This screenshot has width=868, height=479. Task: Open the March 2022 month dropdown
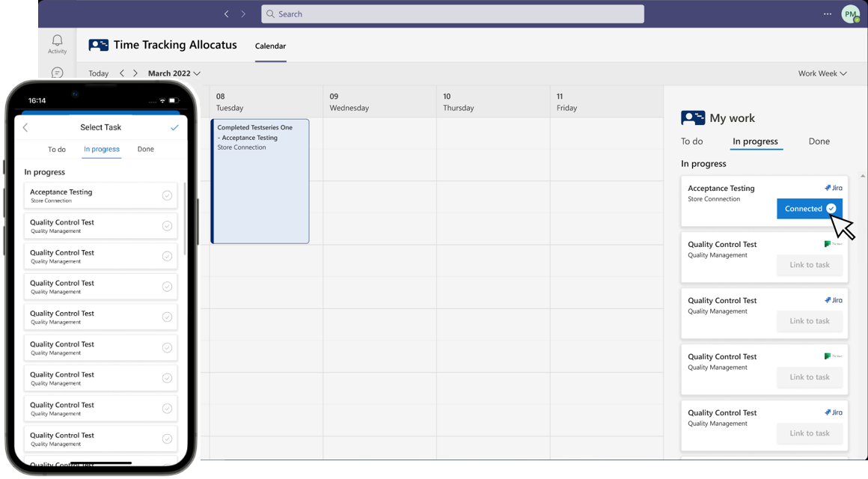pos(174,73)
